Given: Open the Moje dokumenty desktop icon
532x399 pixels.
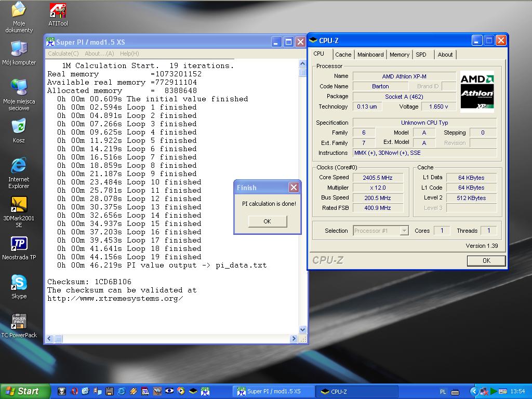Looking at the screenshot, I should coord(19,17).
